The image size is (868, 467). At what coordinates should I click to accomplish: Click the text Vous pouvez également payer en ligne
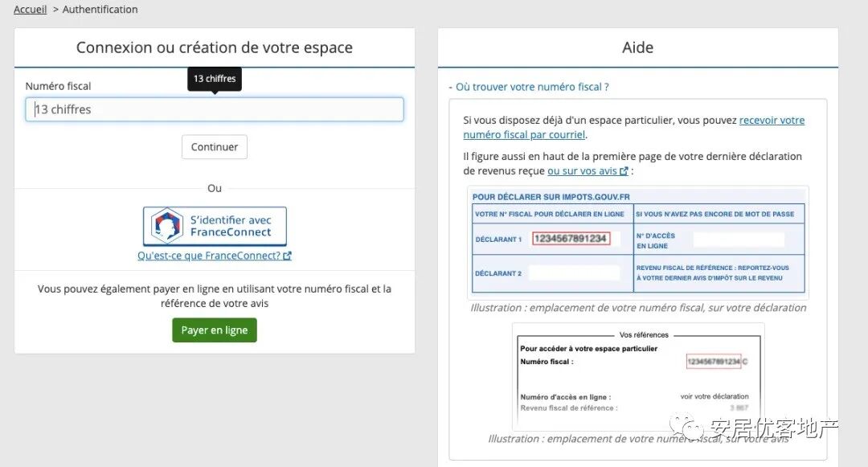215,296
